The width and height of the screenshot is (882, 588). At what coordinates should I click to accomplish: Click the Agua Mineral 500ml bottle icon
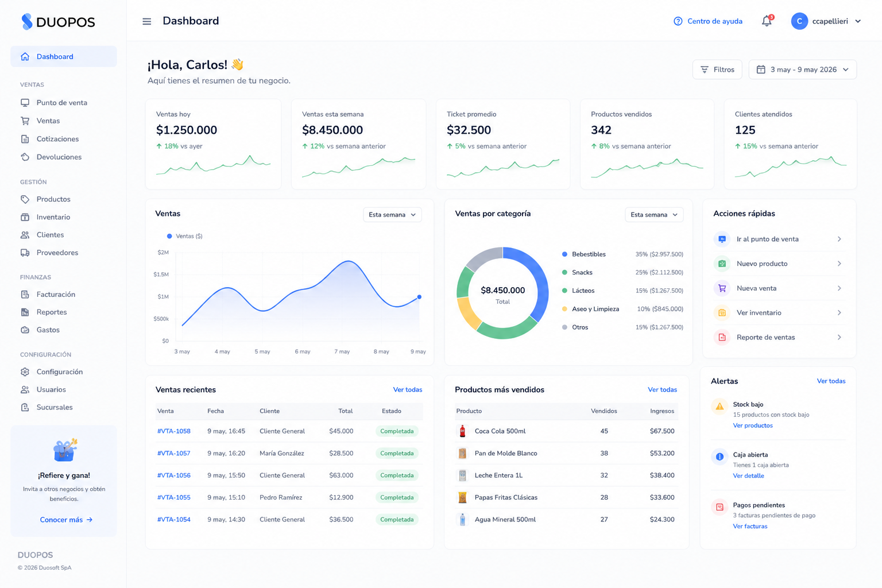(x=462, y=520)
